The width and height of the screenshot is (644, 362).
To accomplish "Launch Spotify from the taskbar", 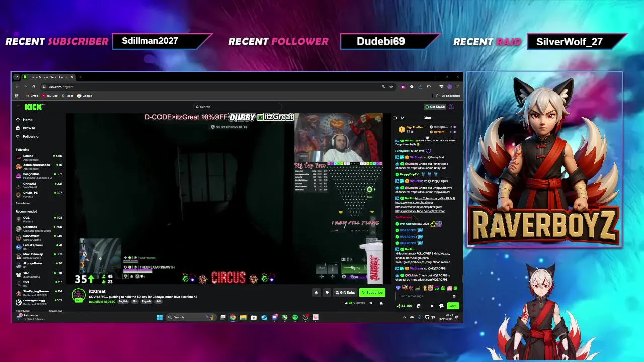I will point(295,317).
